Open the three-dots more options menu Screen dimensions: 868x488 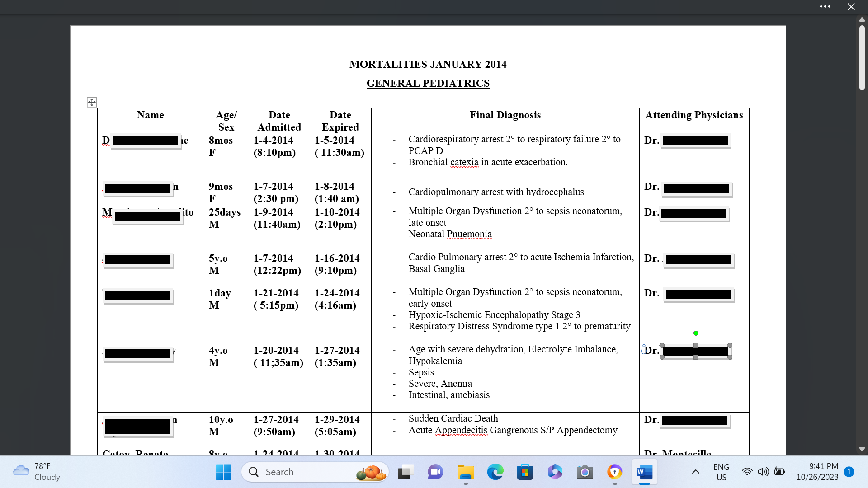(825, 7)
